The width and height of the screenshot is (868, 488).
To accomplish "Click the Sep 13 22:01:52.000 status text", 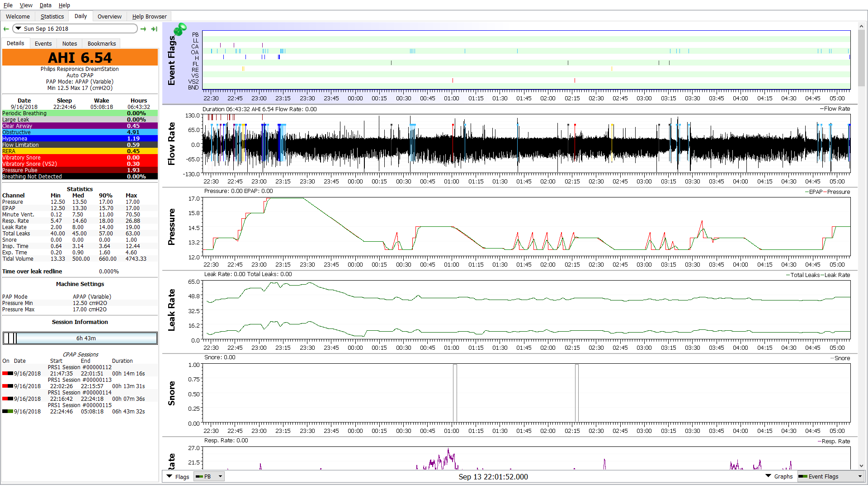I will coord(493,477).
